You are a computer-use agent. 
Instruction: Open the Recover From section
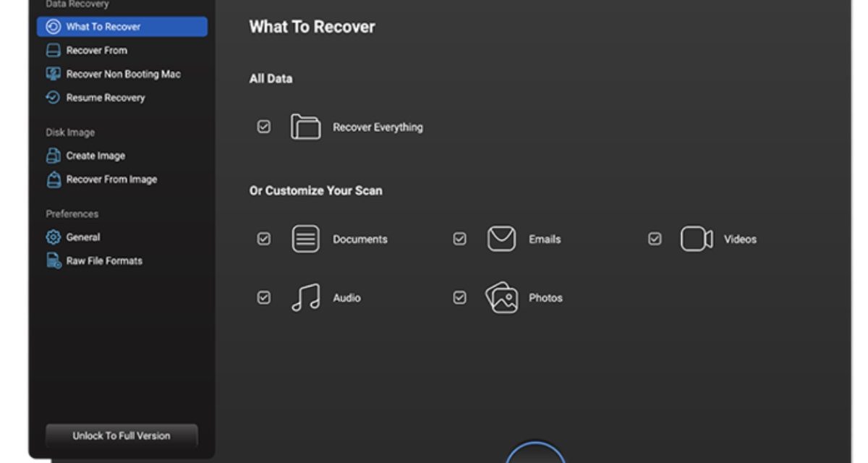tap(96, 51)
